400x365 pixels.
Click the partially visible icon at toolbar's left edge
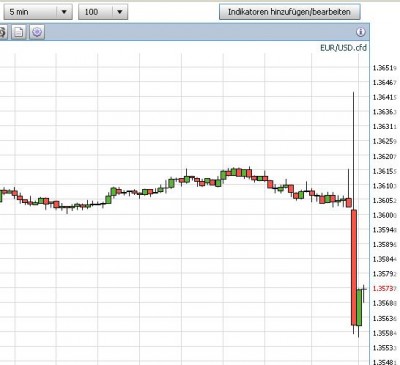point(3,32)
